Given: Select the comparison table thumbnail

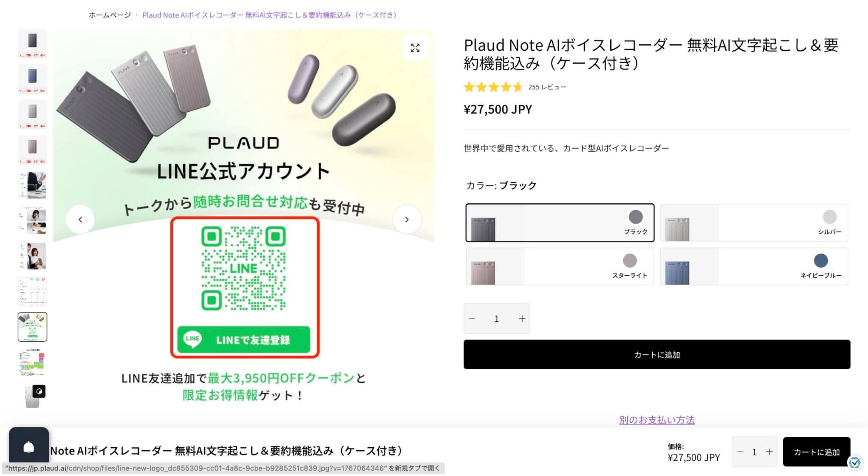Looking at the screenshot, I should (x=33, y=291).
